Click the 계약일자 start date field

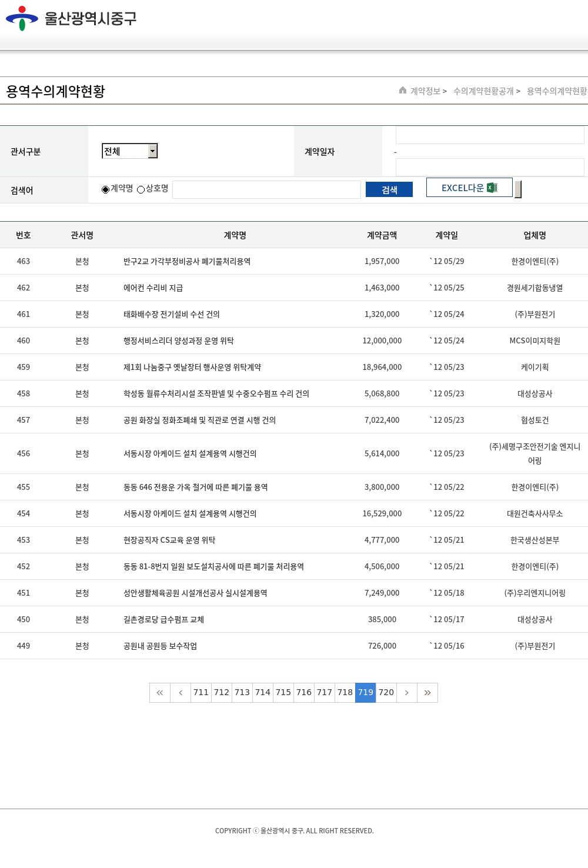point(489,135)
